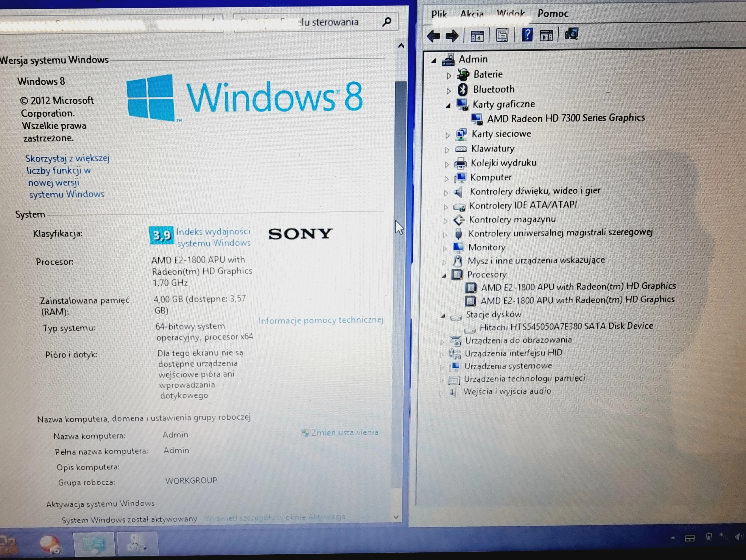Select the Komputer tree entry

pos(491,178)
